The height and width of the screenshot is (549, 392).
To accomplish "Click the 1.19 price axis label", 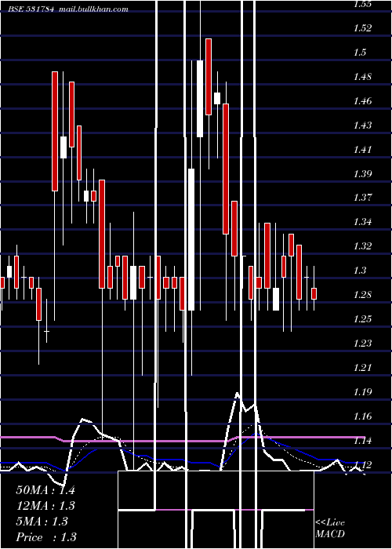I will coord(362,392).
